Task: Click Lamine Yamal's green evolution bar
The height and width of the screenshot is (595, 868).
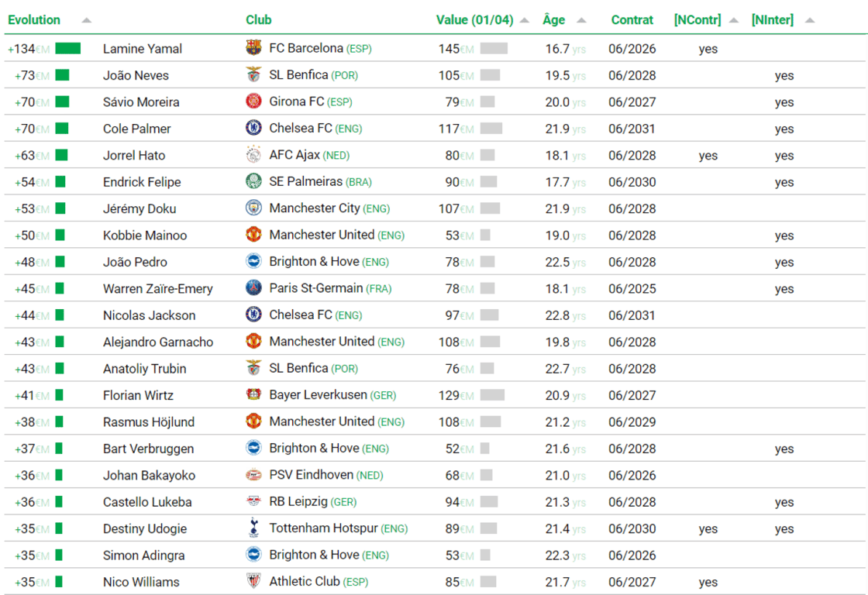Action: (x=68, y=49)
